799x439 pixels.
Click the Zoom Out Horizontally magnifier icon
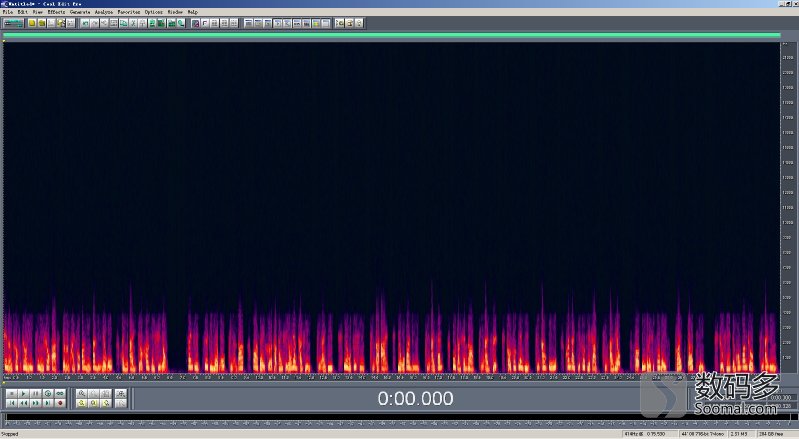click(x=94, y=394)
